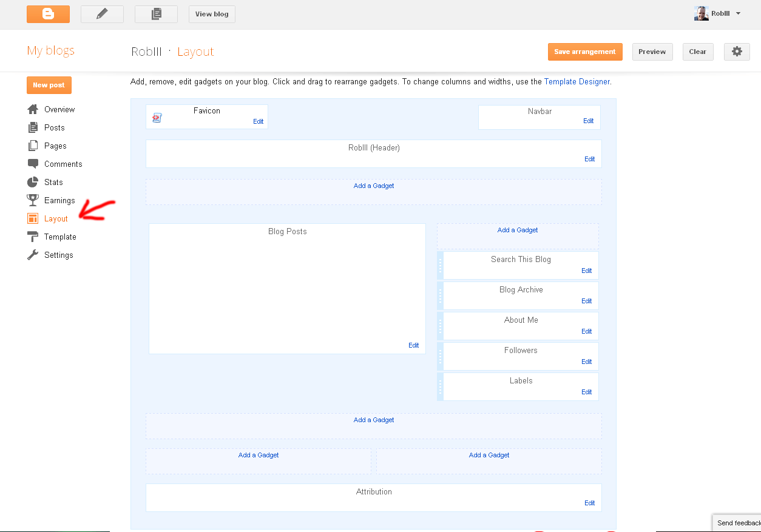This screenshot has width=761, height=532.
Task: Edit the Blog Archive gadget
Action: click(586, 301)
